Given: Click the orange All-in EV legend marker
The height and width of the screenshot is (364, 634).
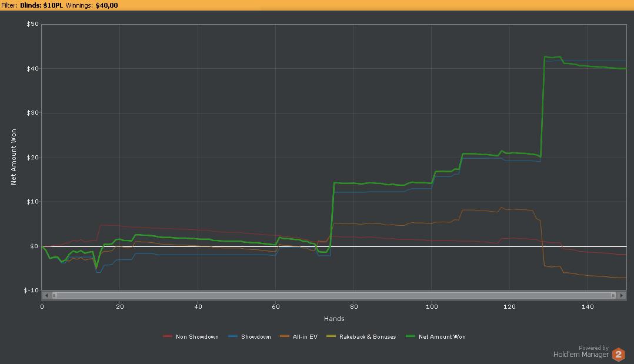Looking at the screenshot, I should 285,337.
